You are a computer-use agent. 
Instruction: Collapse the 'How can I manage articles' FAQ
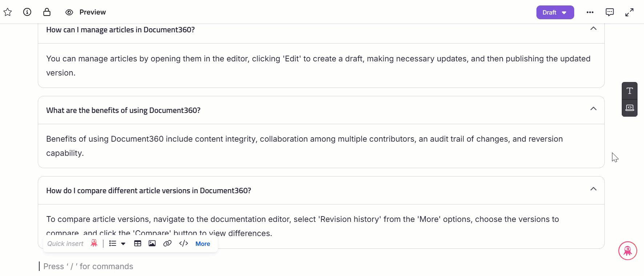pyautogui.click(x=593, y=29)
